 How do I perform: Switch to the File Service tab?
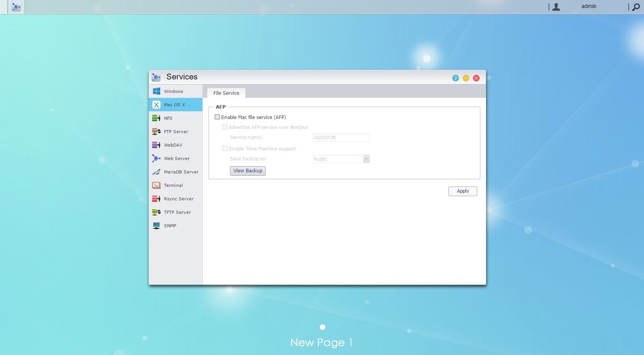[x=226, y=93]
